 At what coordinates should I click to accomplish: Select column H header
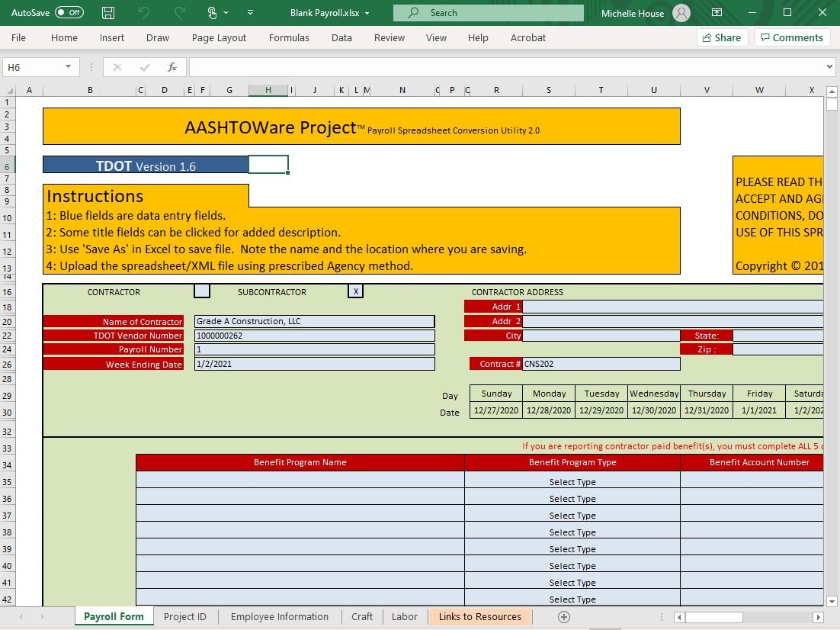pos(268,90)
